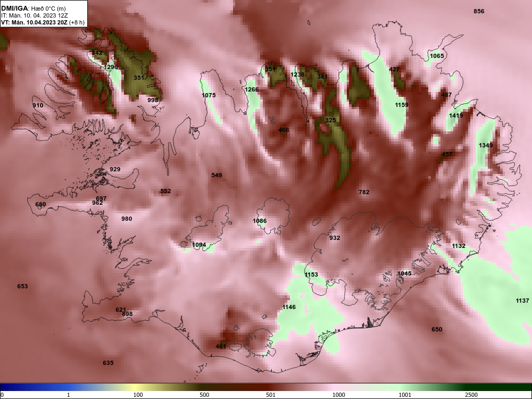This screenshot has height=399, width=532.
Task: Click the 552 value label
Action: coord(165,191)
